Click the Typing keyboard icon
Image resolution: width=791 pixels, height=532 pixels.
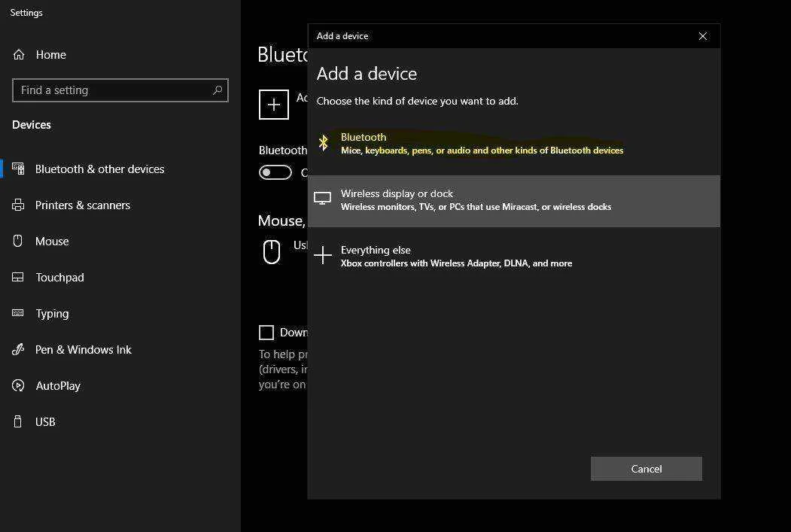(17, 313)
